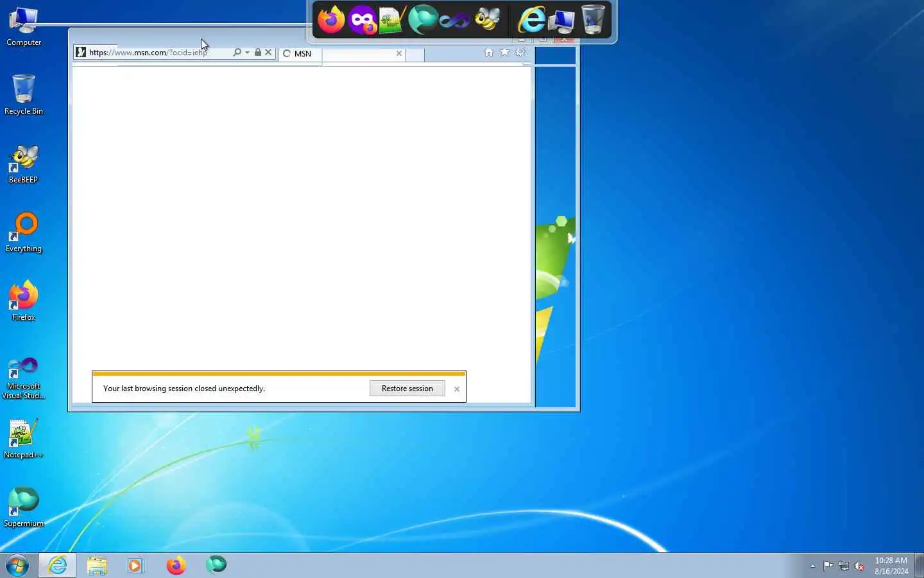Dismiss the browsing session notification bar
Screen dimensions: 924x578
(x=457, y=389)
